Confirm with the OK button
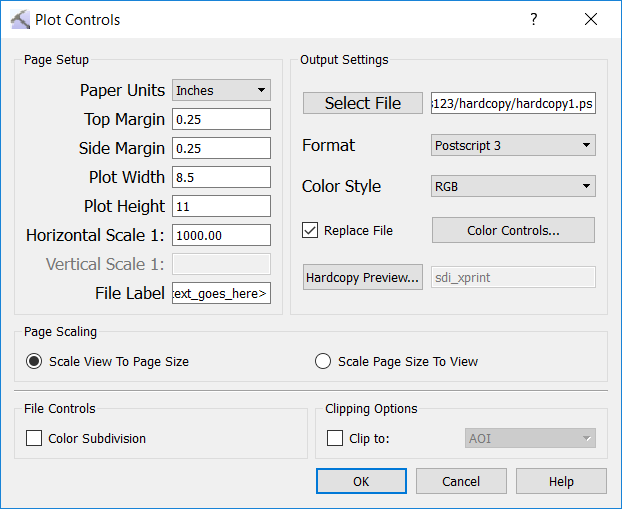The width and height of the screenshot is (622, 509). point(361,481)
